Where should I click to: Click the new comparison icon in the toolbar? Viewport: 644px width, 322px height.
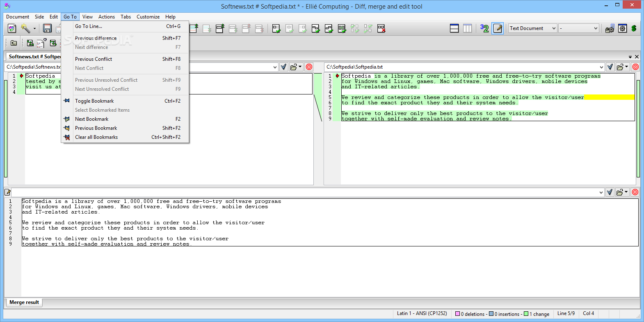(12, 28)
